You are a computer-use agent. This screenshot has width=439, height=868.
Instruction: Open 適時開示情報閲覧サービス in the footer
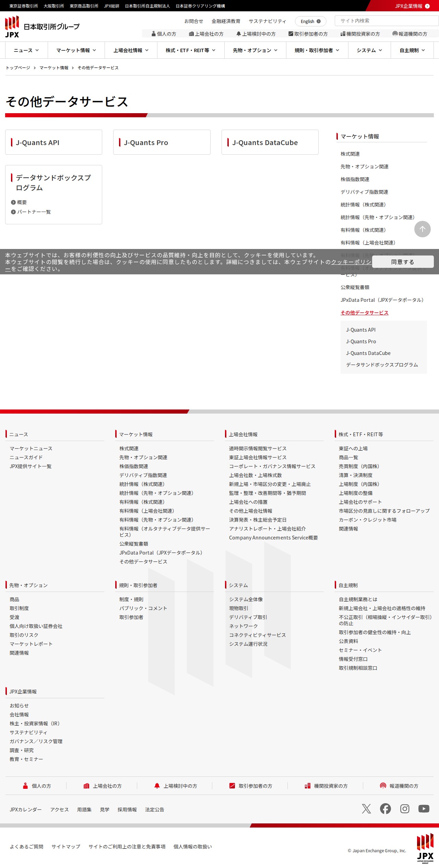click(258, 449)
